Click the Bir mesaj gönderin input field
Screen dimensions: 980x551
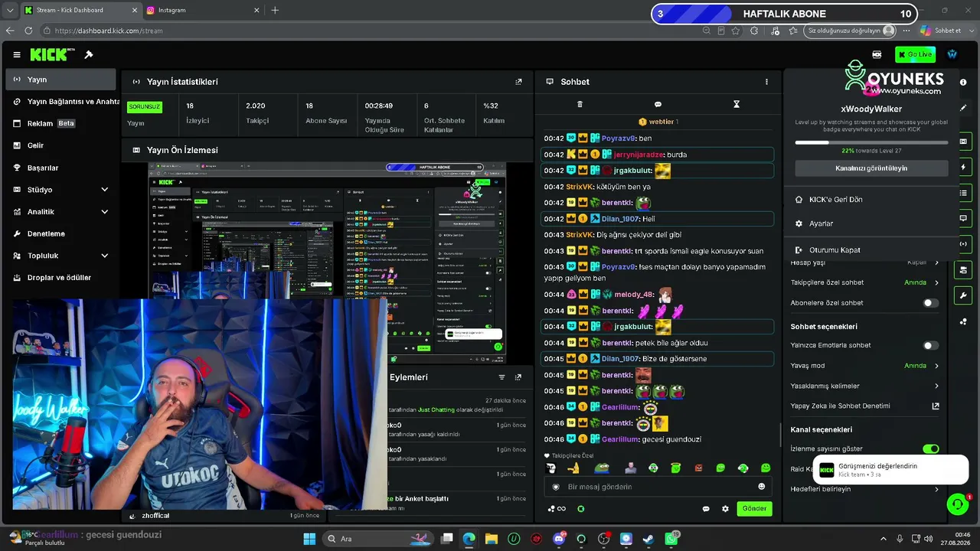pyautogui.click(x=658, y=487)
